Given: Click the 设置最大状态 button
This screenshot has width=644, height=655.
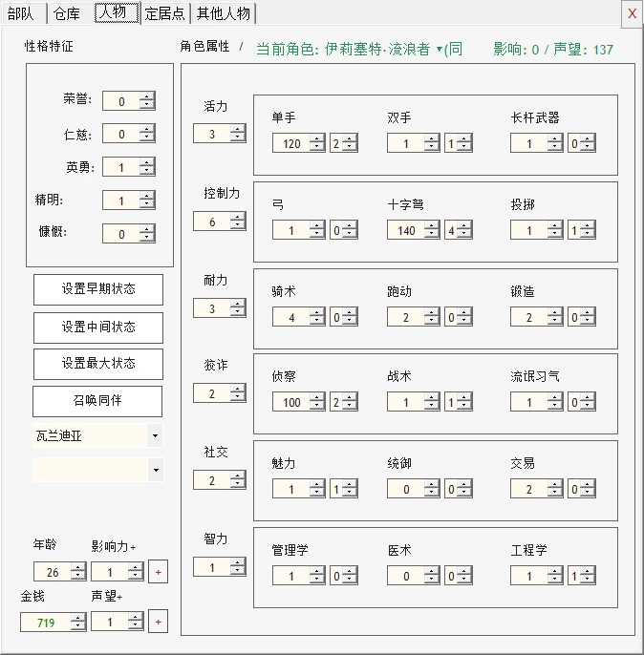Looking at the screenshot, I should [98, 364].
